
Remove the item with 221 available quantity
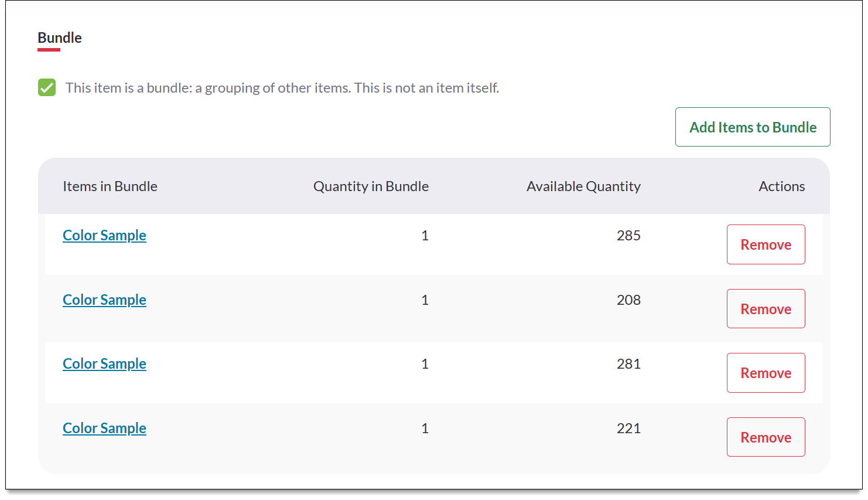pyautogui.click(x=766, y=437)
